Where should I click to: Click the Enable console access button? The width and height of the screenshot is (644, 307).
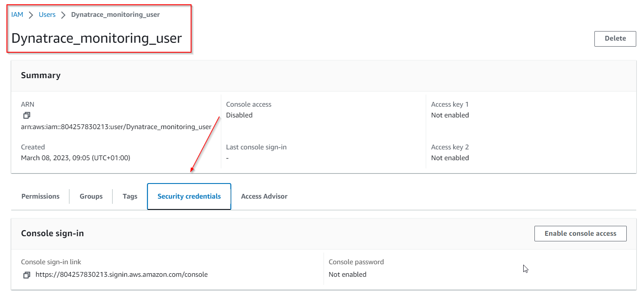point(580,234)
